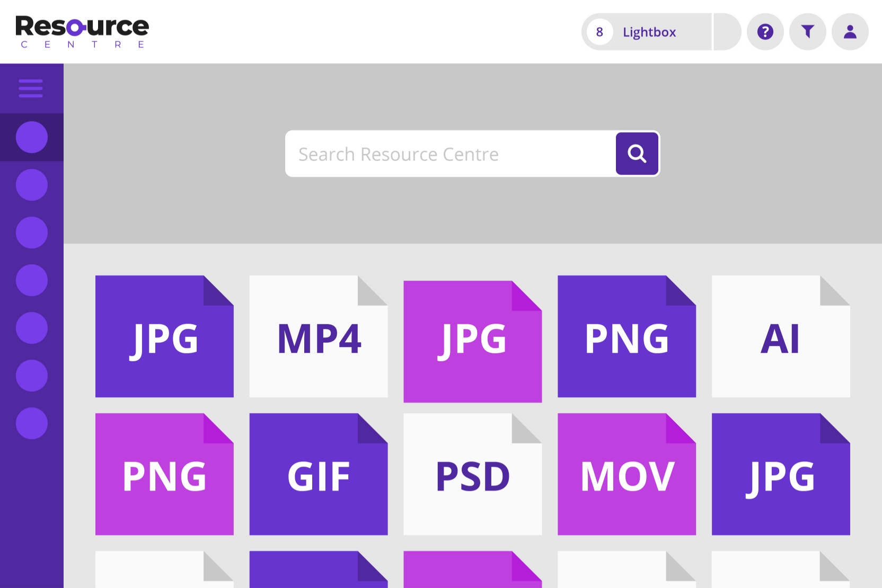Select the pink JPG file tile
Viewport: 882px width, 588px height.
[x=472, y=342]
